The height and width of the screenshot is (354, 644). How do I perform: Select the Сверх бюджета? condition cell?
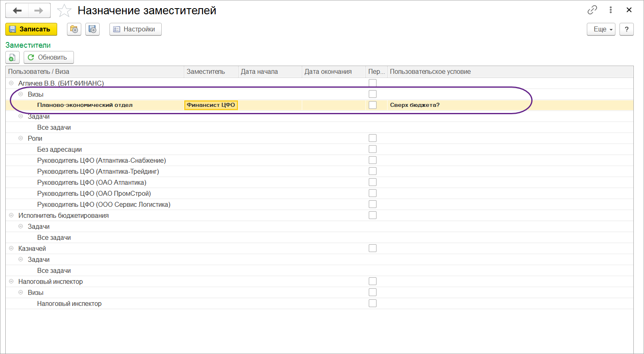[x=510, y=105]
